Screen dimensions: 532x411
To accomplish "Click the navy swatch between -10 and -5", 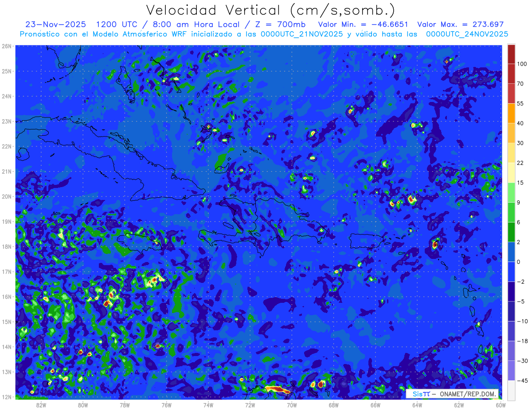I will point(511,311).
